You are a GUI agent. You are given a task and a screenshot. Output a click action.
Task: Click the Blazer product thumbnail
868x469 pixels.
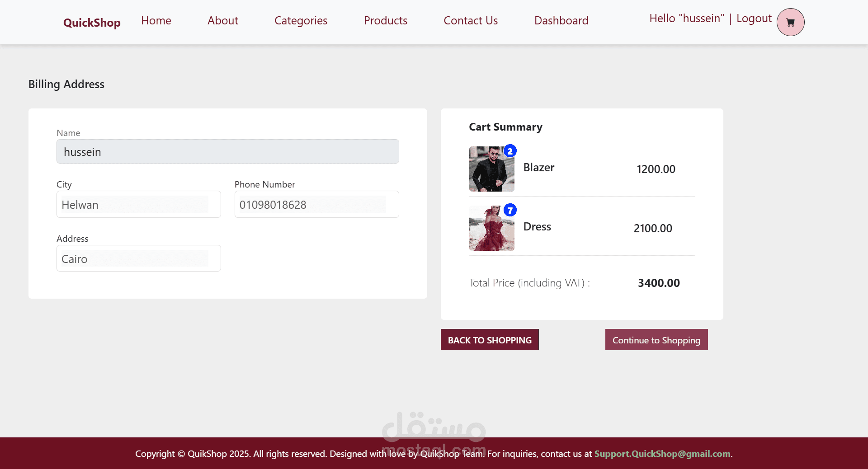click(491, 170)
